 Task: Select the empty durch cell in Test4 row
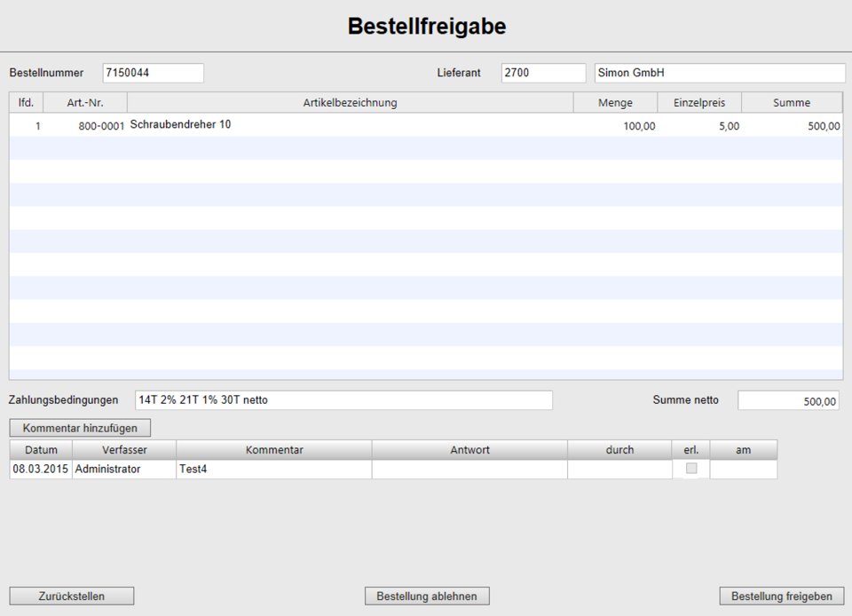click(619, 469)
